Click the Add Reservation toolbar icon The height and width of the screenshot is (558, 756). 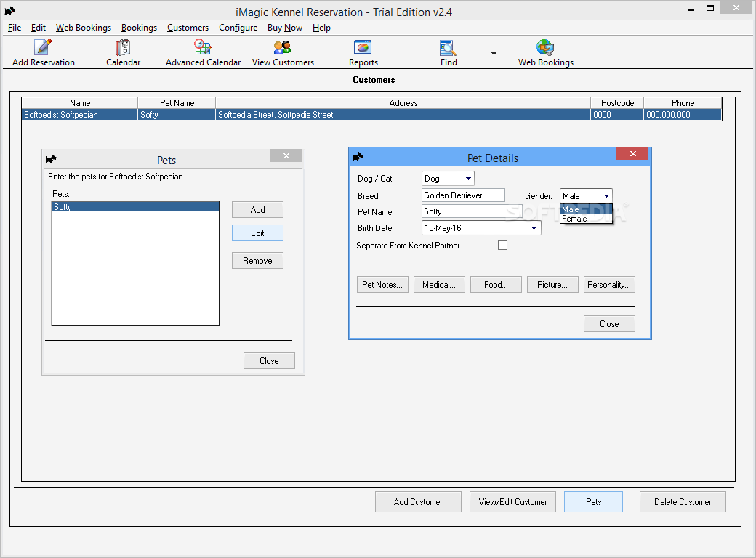(43, 47)
